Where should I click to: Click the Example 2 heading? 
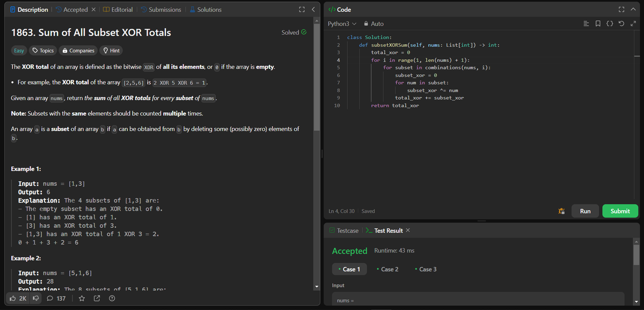(x=26, y=258)
